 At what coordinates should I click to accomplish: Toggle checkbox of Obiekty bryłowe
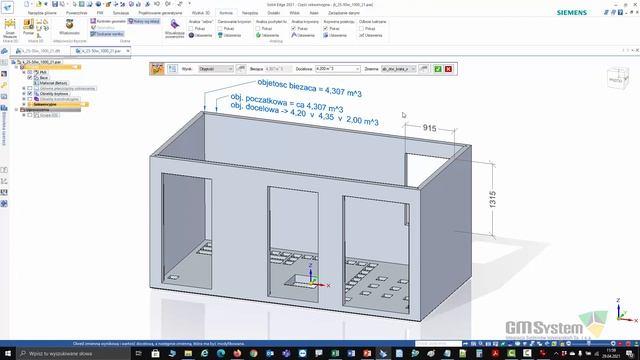coord(30,93)
